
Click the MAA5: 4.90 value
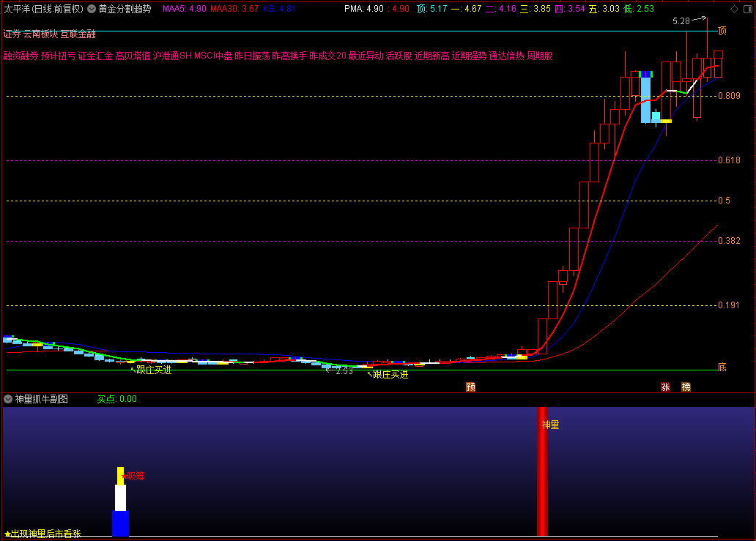coord(185,9)
